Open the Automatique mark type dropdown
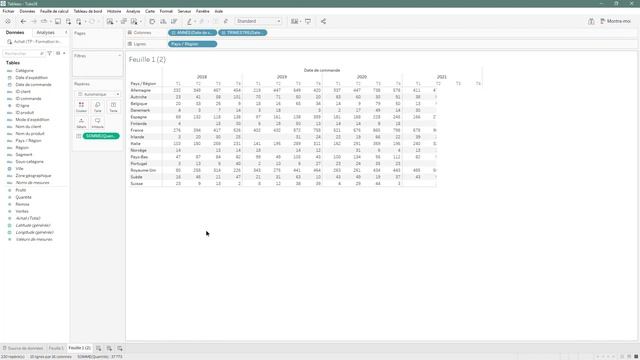Image resolution: width=640 pixels, height=360 pixels. pyautogui.click(x=98, y=94)
